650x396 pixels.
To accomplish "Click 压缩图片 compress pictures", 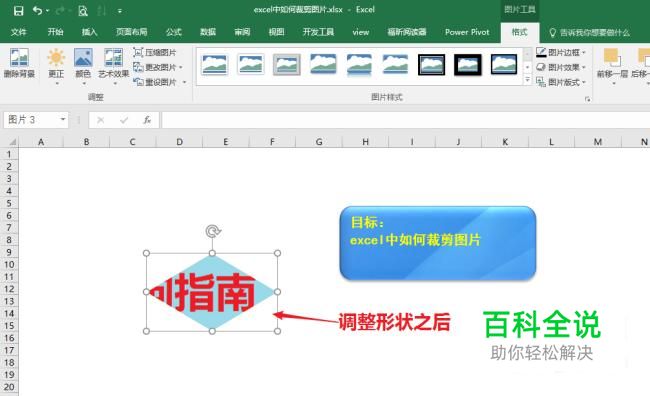I will [x=155, y=52].
